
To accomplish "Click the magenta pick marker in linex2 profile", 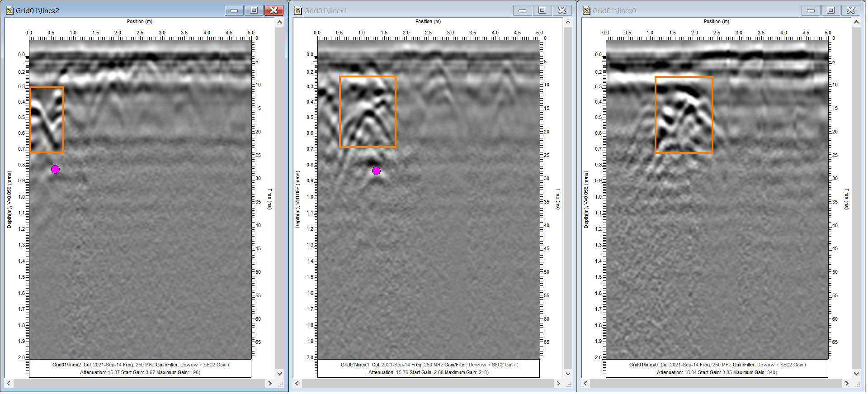I will (x=55, y=170).
